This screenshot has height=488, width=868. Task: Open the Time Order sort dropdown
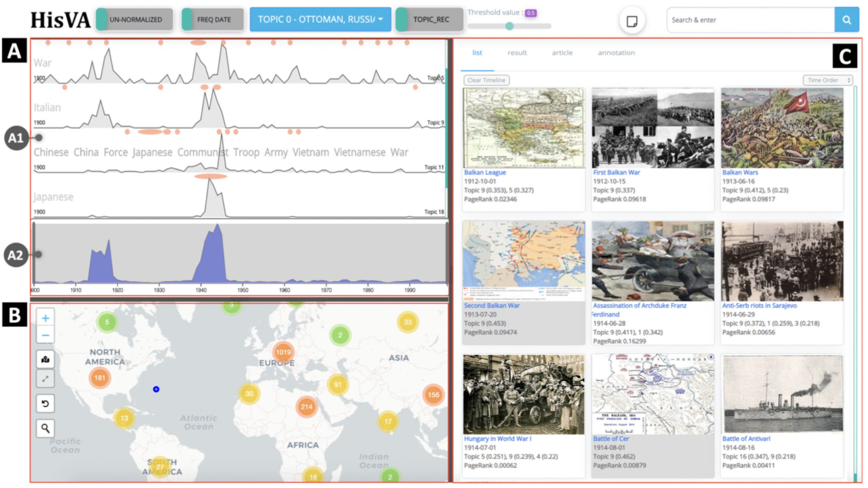(828, 80)
